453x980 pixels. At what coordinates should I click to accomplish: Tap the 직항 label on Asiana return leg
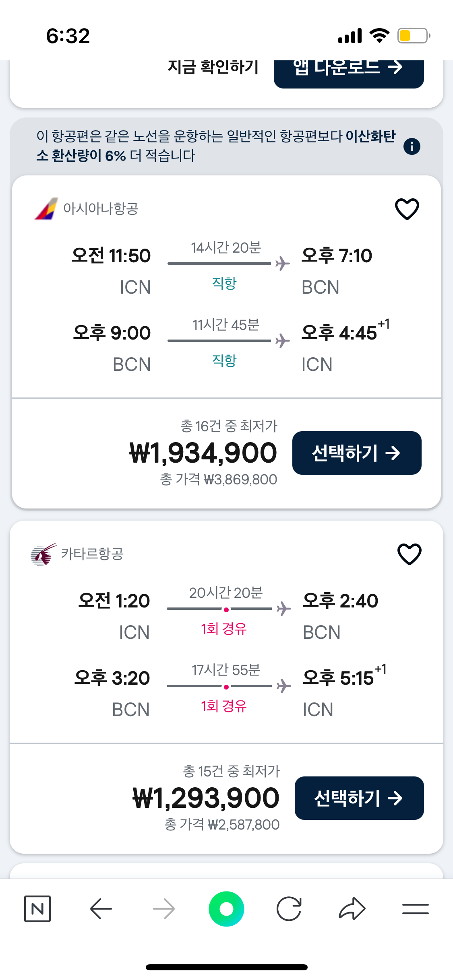[x=224, y=360]
